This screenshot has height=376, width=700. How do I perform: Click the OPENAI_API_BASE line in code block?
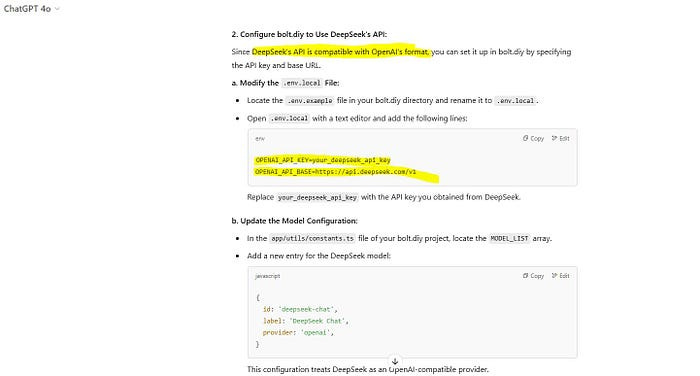(335, 172)
